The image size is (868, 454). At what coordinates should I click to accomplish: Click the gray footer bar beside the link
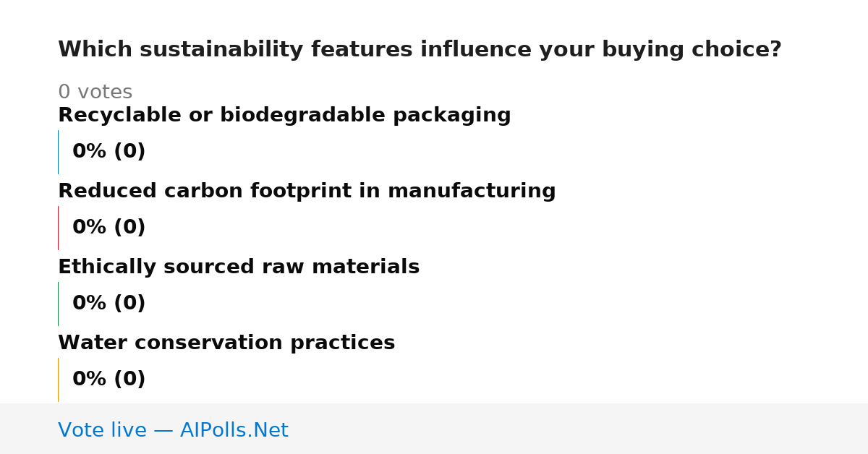click(579, 429)
